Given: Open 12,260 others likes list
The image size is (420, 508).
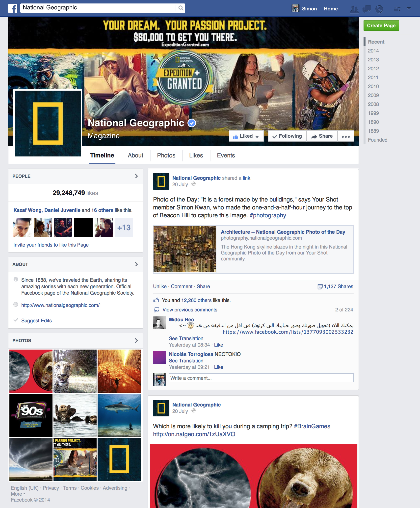Looking at the screenshot, I should (x=196, y=300).
